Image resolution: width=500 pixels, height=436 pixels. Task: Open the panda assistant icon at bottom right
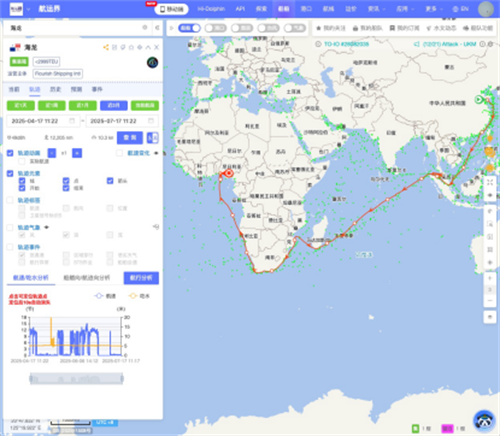(484, 421)
